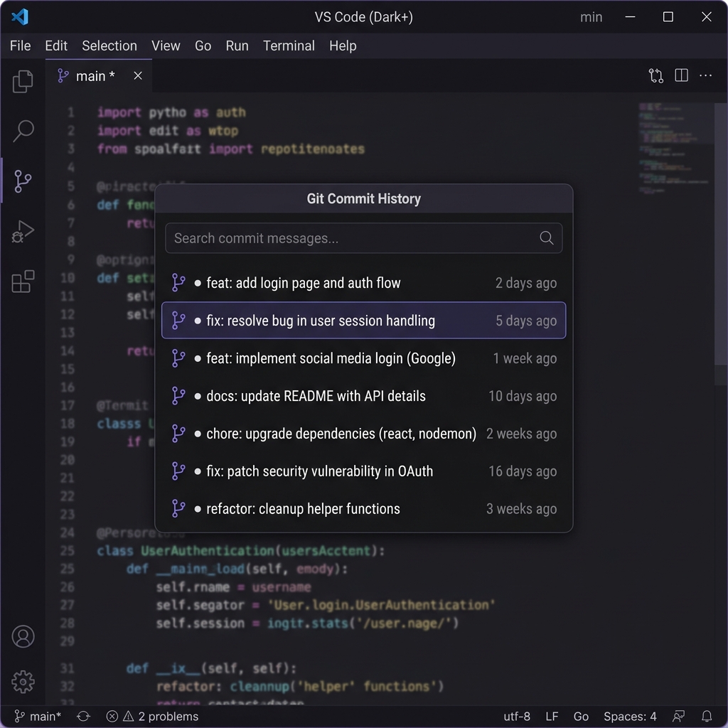Click branch icon beside 'fix: resolve bug' commit
This screenshot has height=728, width=728.
point(178,321)
